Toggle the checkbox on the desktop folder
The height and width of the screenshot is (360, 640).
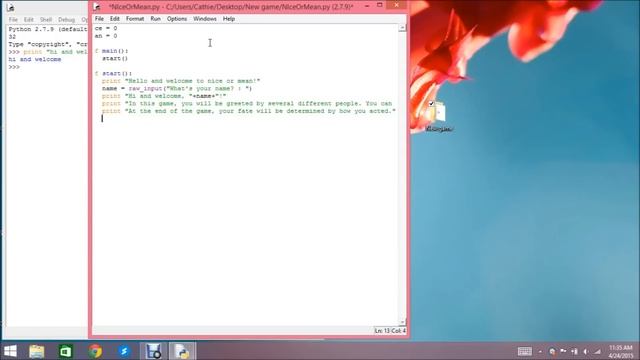[x=431, y=103]
